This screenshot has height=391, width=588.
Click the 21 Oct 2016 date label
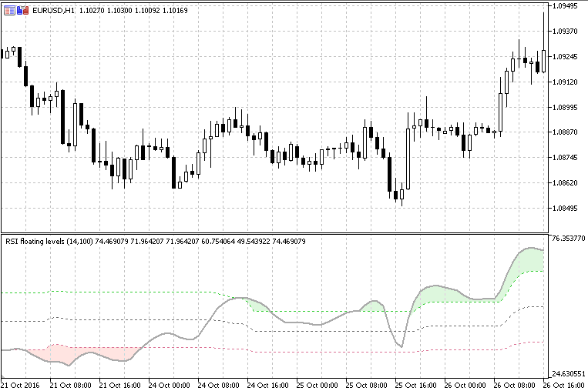(20, 386)
